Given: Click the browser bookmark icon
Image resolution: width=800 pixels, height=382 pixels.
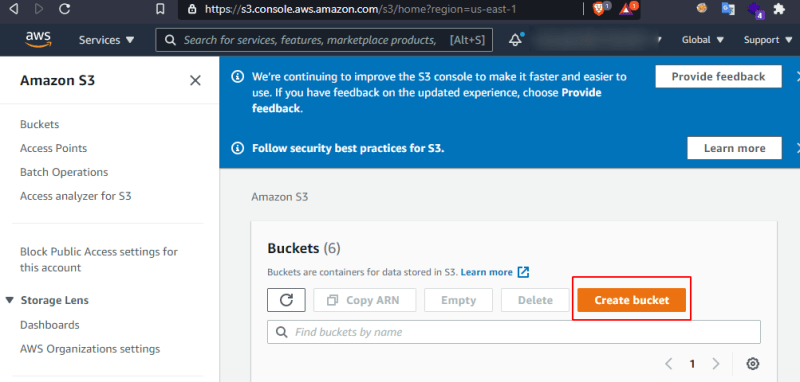Looking at the screenshot, I should [160, 9].
